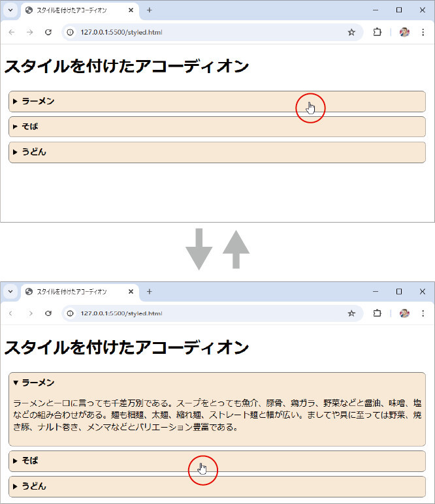The width and height of the screenshot is (435, 504).
Task: Reload the page in the upper browser window
Action: (48, 32)
